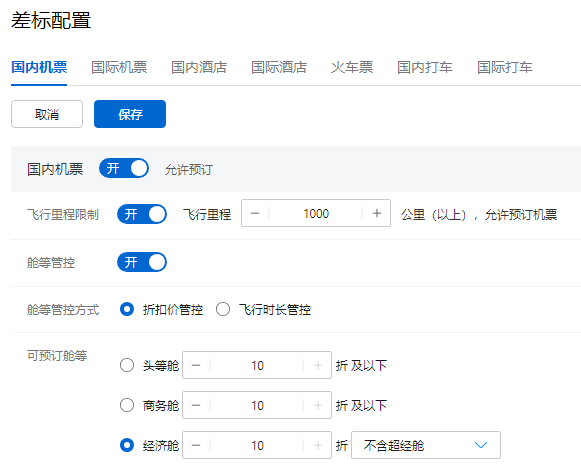The height and width of the screenshot is (473, 581).
Task: Click plus icon in 飞行里程 stepper
Action: (x=376, y=213)
